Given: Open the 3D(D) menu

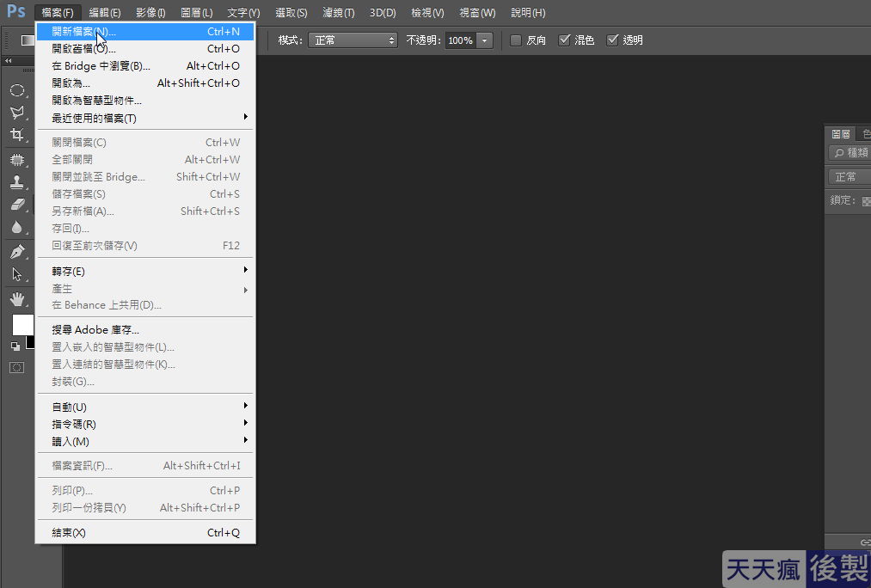Looking at the screenshot, I should click(383, 12).
